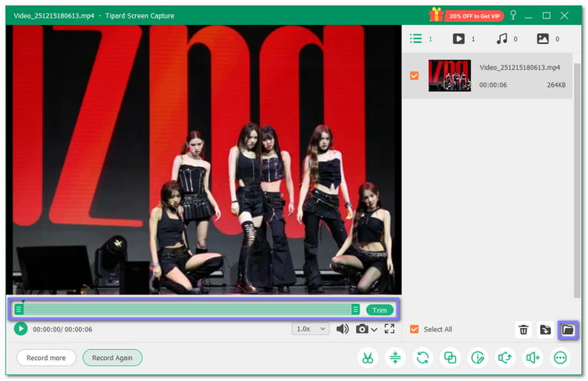The width and height of the screenshot is (588, 381).
Task: Take a snapshot with the camera icon
Action: (x=362, y=329)
